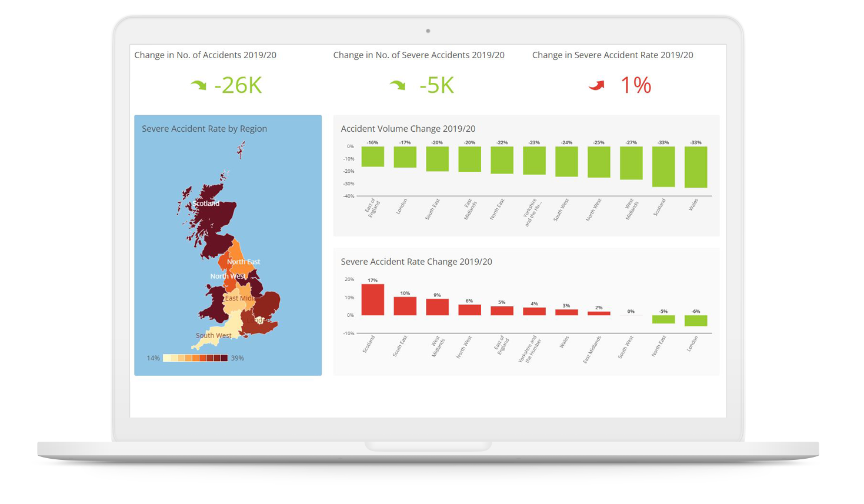
Task: Click the "Severe Accident Rate Change 2019/20" title
Action: click(x=416, y=262)
